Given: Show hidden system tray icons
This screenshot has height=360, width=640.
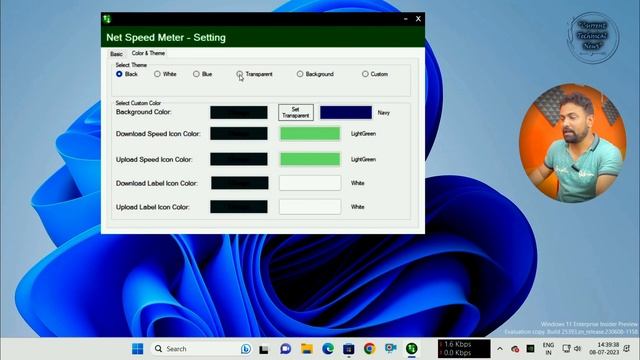Looking at the screenshot, I should [500, 349].
